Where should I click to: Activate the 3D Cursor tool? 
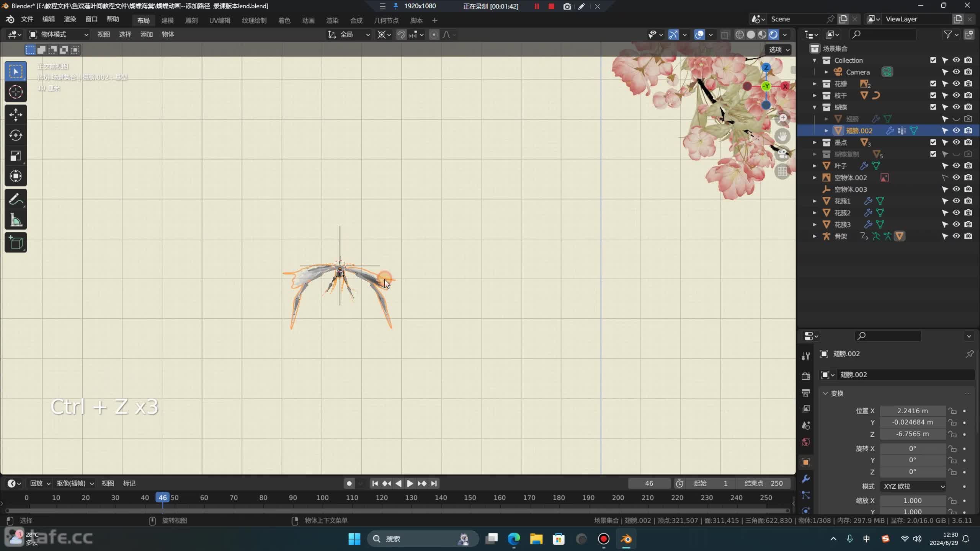point(16,92)
